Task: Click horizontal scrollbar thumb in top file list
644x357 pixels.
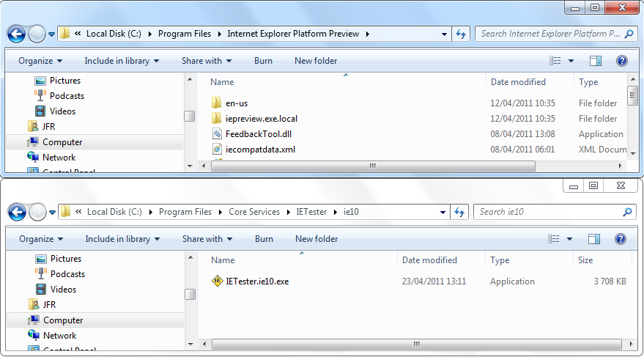Action: coord(373,166)
